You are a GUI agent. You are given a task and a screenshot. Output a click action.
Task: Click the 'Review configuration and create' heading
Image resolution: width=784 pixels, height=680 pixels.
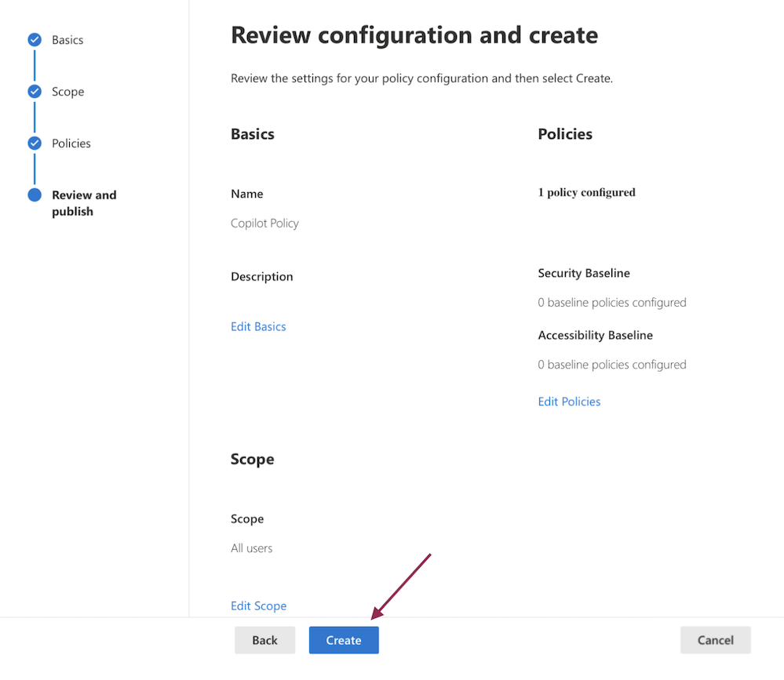click(x=414, y=35)
